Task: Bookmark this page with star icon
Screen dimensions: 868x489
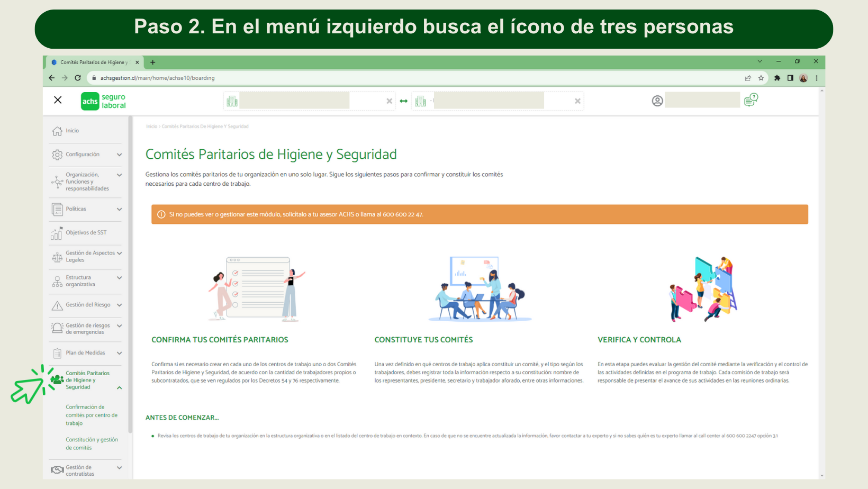Action: point(761,78)
